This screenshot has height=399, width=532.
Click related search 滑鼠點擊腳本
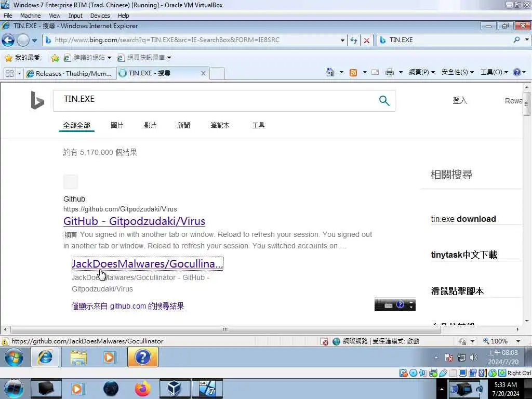[x=457, y=291]
